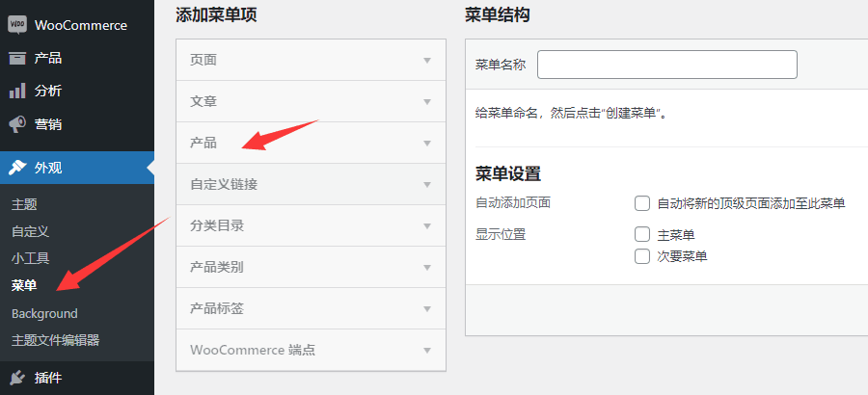Click the 产品 archive box icon

pyautogui.click(x=17, y=58)
